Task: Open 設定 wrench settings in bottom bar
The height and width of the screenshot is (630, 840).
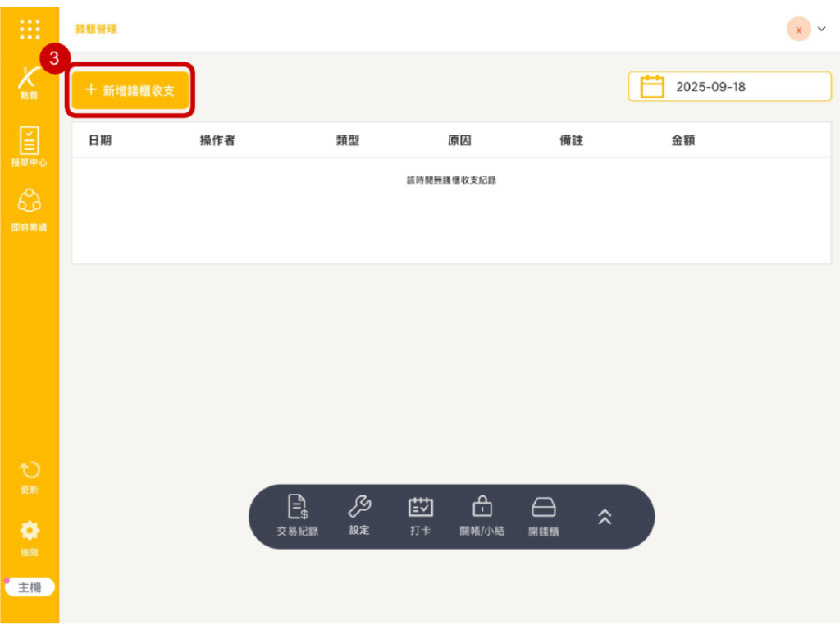Action: point(359,516)
